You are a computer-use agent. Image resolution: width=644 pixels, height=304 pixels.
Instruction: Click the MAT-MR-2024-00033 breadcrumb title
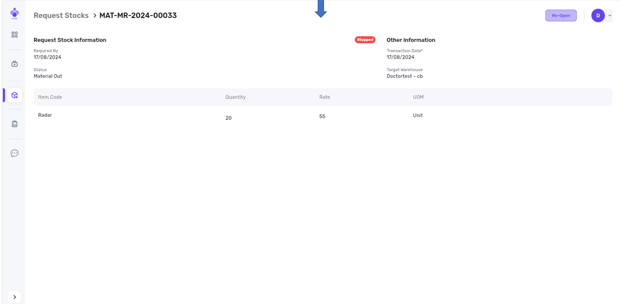coord(138,15)
